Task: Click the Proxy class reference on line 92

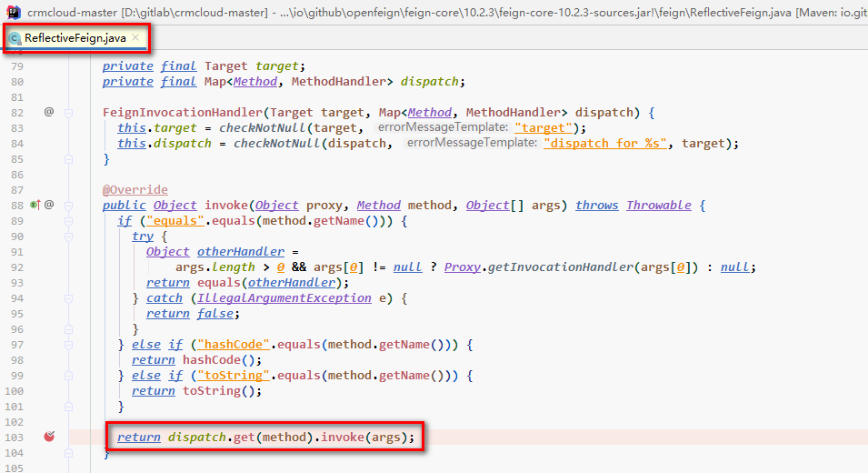Action: 463,267
